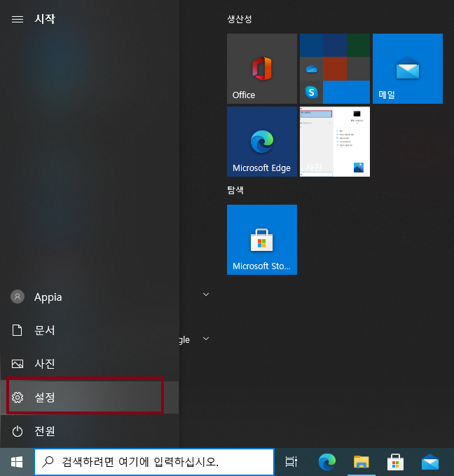454x476 pixels.
Task: Launch Edge from the taskbar
Action: pos(327,462)
